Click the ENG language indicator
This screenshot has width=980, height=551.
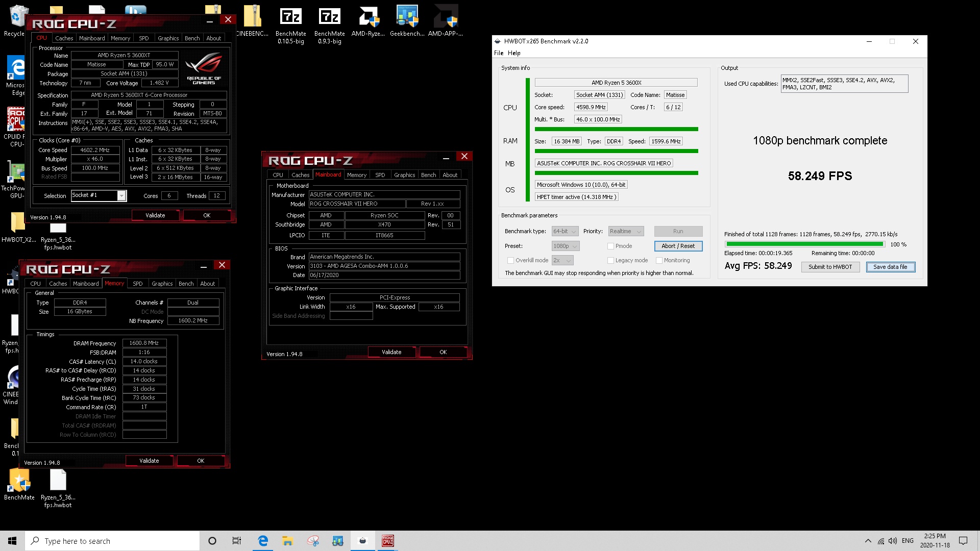(x=908, y=541)
